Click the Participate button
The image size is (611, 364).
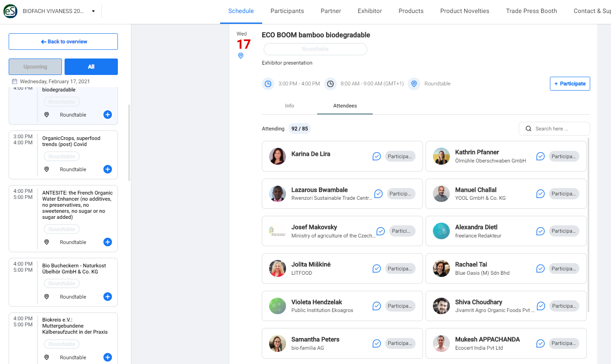tap(570, 84)
